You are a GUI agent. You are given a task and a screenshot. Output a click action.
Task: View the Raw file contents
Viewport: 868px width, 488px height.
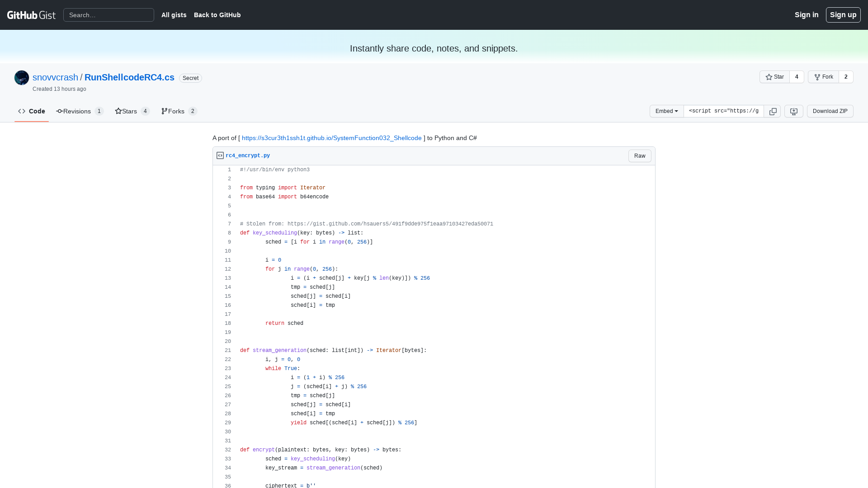click(x=639, y=155)
